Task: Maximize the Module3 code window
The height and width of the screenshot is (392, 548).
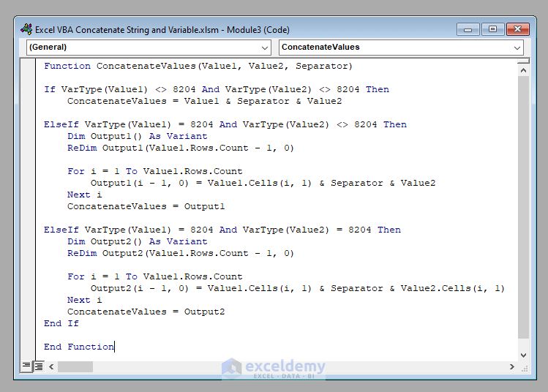Action: (492, 29)
